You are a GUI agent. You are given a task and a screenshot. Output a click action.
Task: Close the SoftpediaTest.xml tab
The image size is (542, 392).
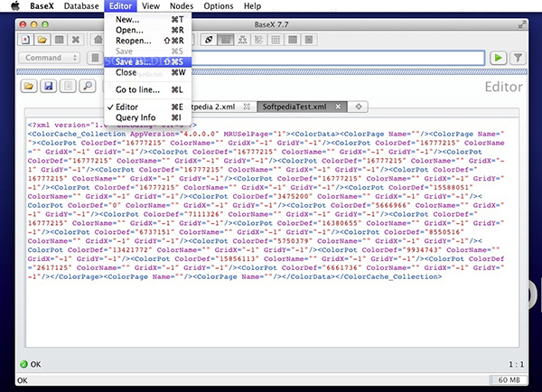pyautogui.click(x=340, y=107)
